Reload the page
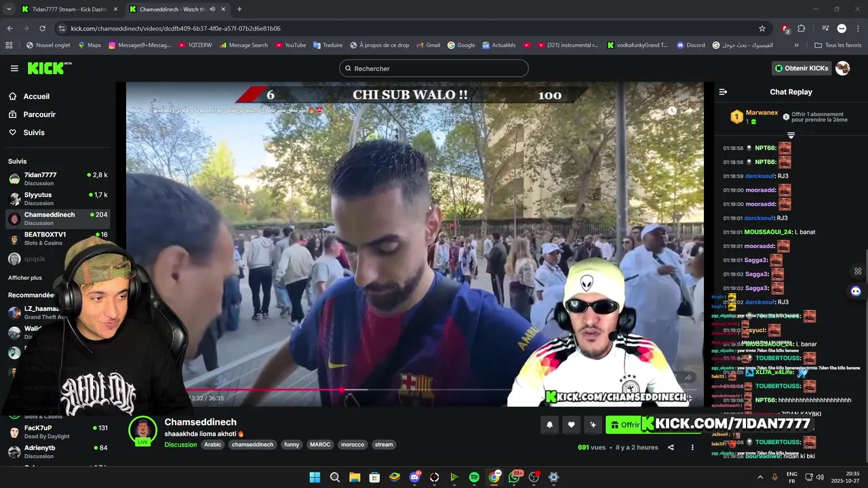The width and height of the screenshot is (868, 488). [42, 28]
